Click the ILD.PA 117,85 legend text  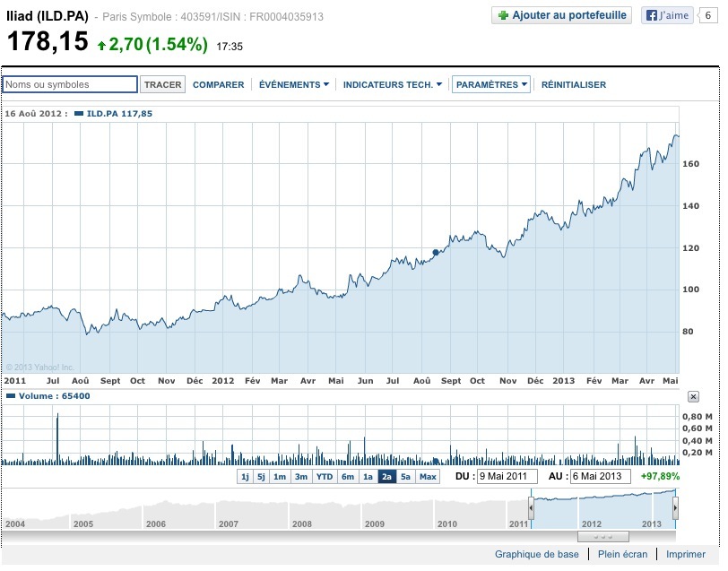click(x=119, y=114)
